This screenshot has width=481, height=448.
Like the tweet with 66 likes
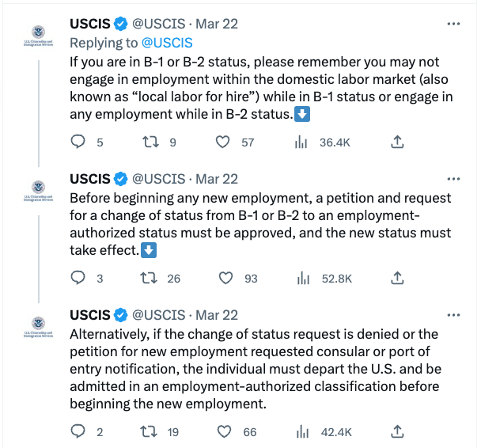click(x=224, y=431)
